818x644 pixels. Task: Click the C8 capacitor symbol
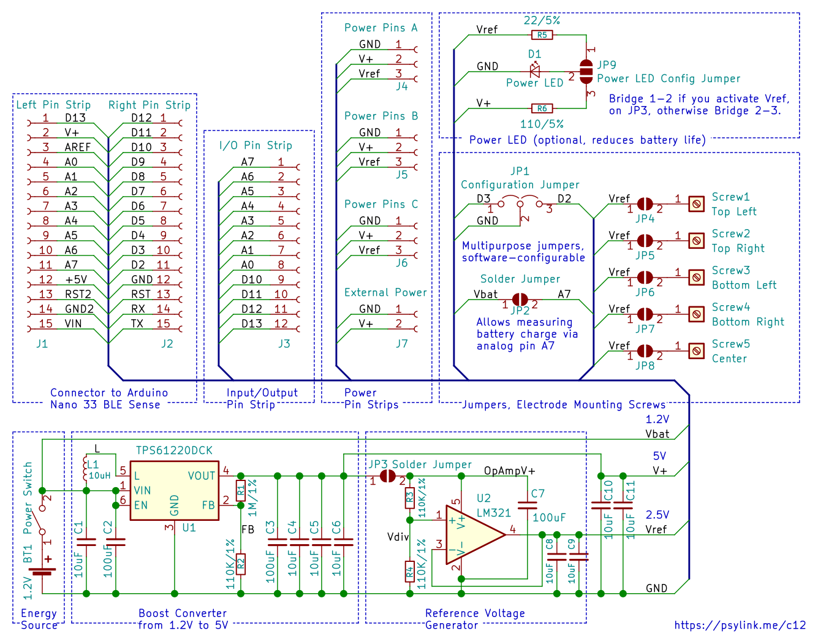tap(556, 556)
